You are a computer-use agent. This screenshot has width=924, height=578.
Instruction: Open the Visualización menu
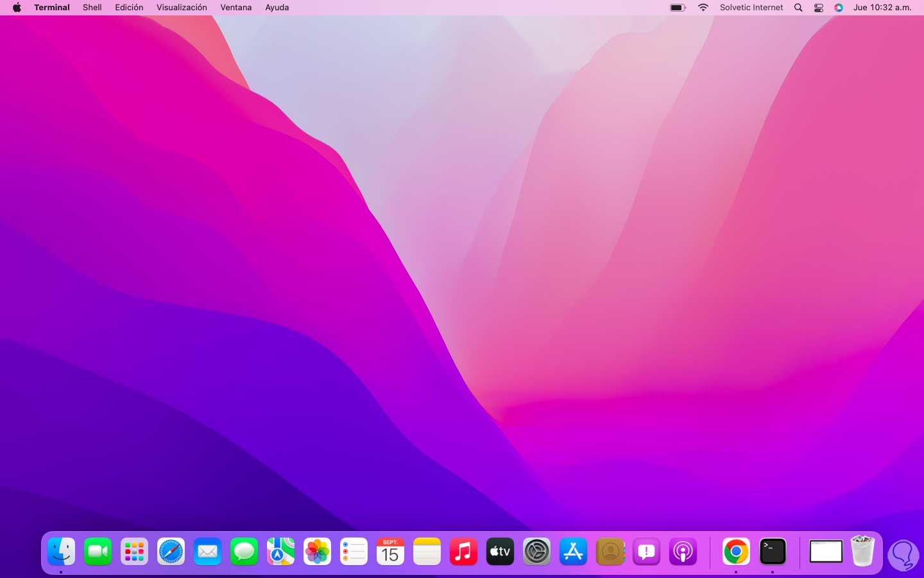pyautogui.click(x=182, y=8)
